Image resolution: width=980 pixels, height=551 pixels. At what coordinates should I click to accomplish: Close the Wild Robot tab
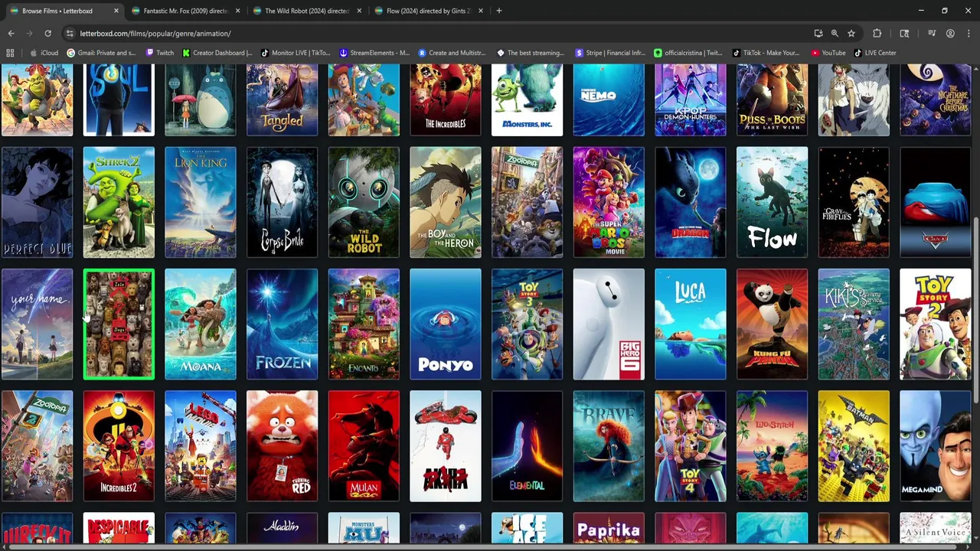[358, 11]
